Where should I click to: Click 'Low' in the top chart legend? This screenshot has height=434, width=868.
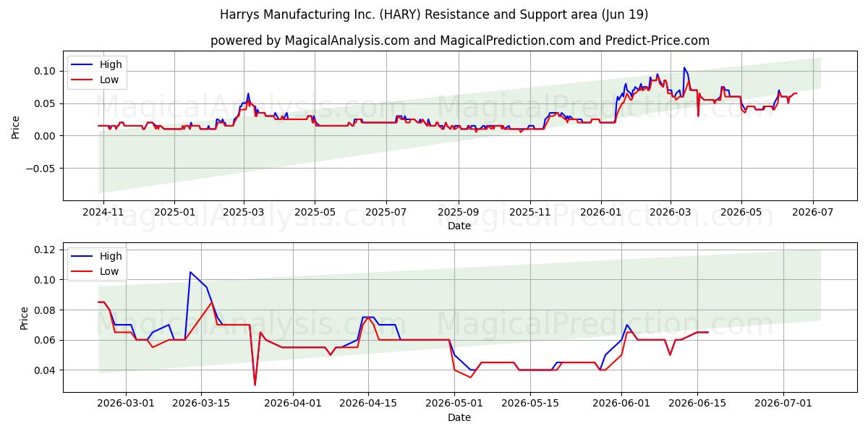[x=109, y=80]
